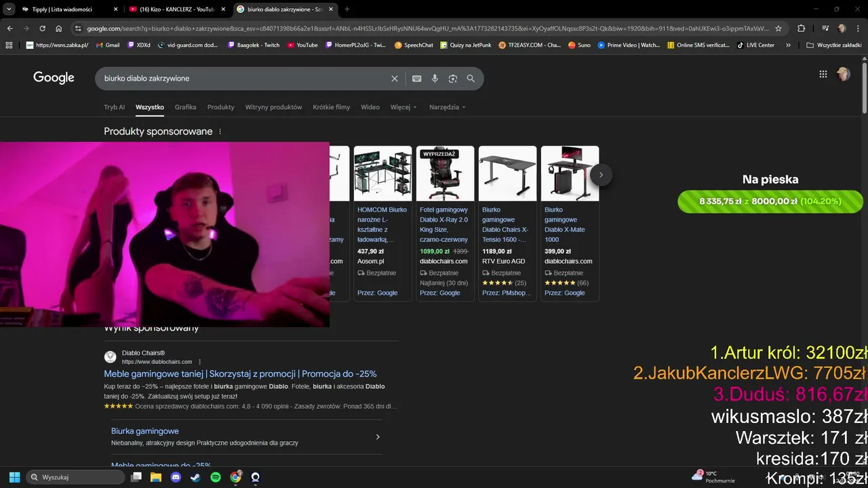Close the Kizo KANCLERZ YouTube tab
The width and height of the screenshot is (868, 488).
click(x=222, y=9)
